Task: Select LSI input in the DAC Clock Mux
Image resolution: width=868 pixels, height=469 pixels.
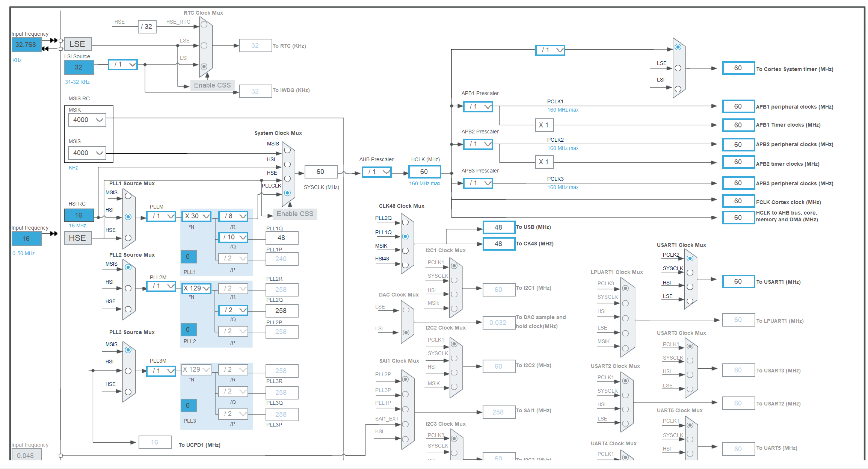Action: (407, 333)
